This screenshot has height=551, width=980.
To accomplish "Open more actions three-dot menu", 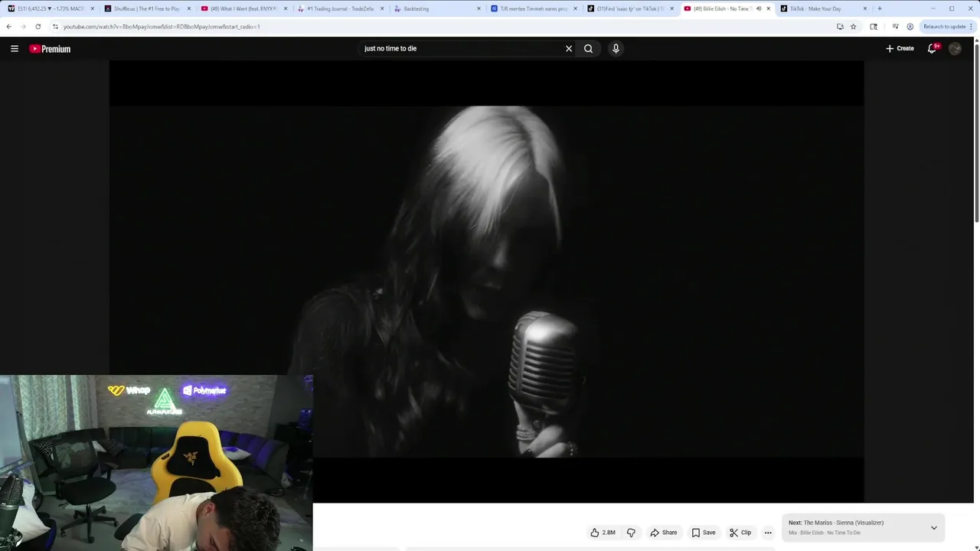I will 768,533.
